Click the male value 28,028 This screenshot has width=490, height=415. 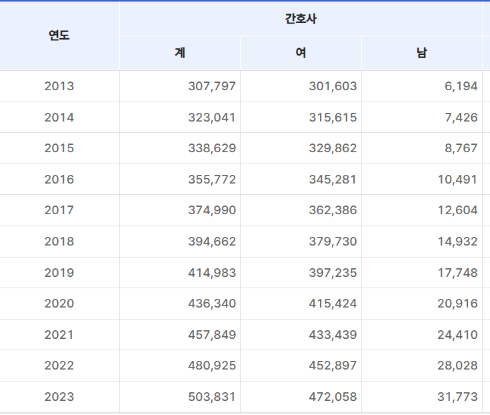pyautogui.click(x=457, y=366)
